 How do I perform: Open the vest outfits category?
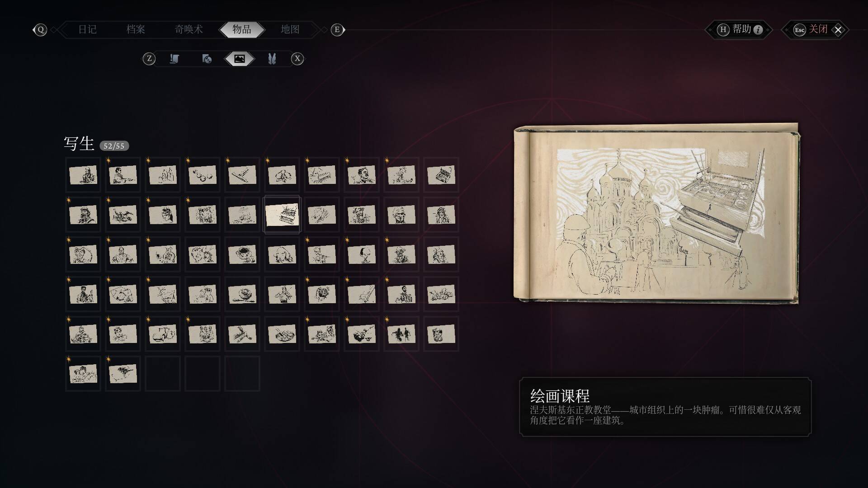coord(272,59)
